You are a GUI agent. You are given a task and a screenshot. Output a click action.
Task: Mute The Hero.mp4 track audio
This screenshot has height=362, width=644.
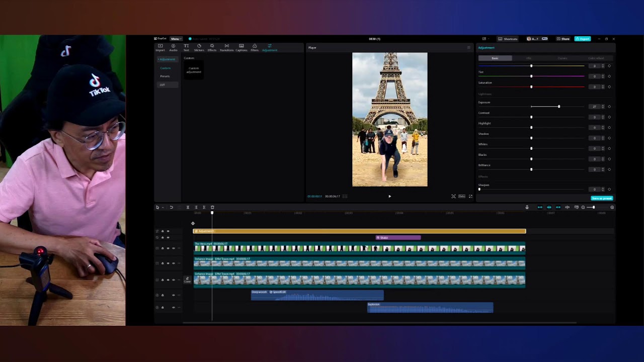pos(174,248)
